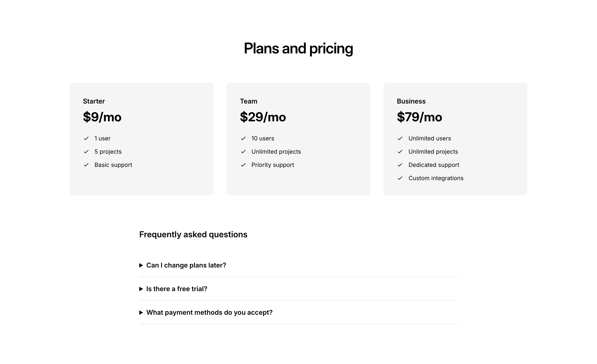This screenshot has height=364, width=597.
Task: Expand "Can I change plans later?" question
Action: (x=186, y=265)
